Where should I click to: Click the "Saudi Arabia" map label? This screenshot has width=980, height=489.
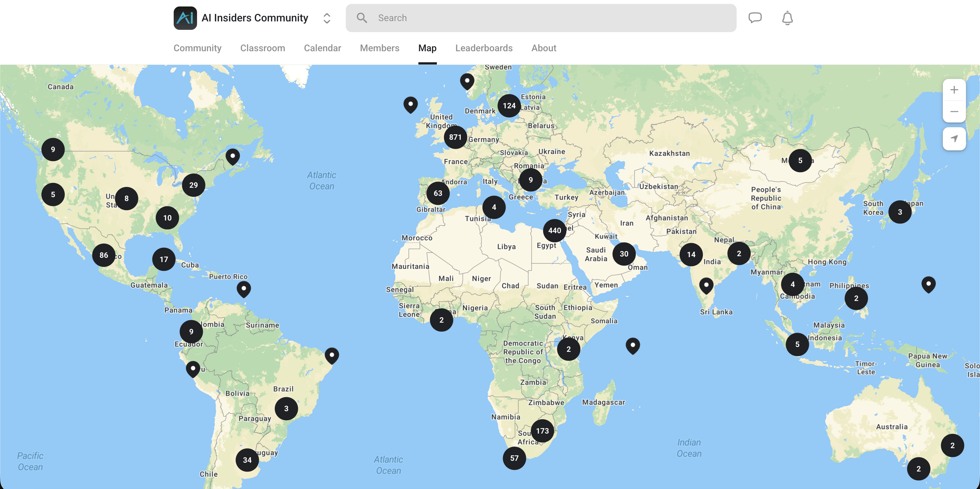[596, 254]
